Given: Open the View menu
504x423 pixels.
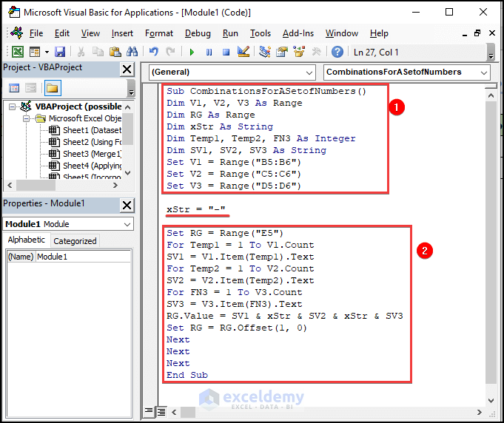Looking at the screenshot, I should 90,33.
